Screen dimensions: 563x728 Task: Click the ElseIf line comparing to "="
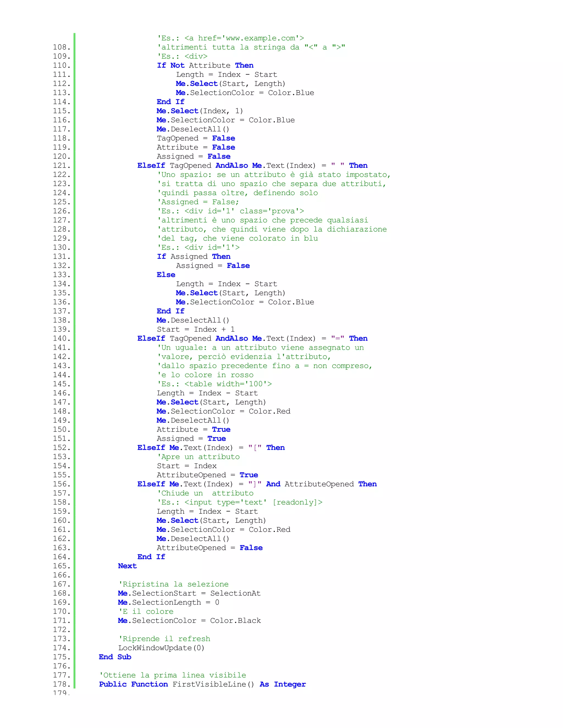click(252, 339)
